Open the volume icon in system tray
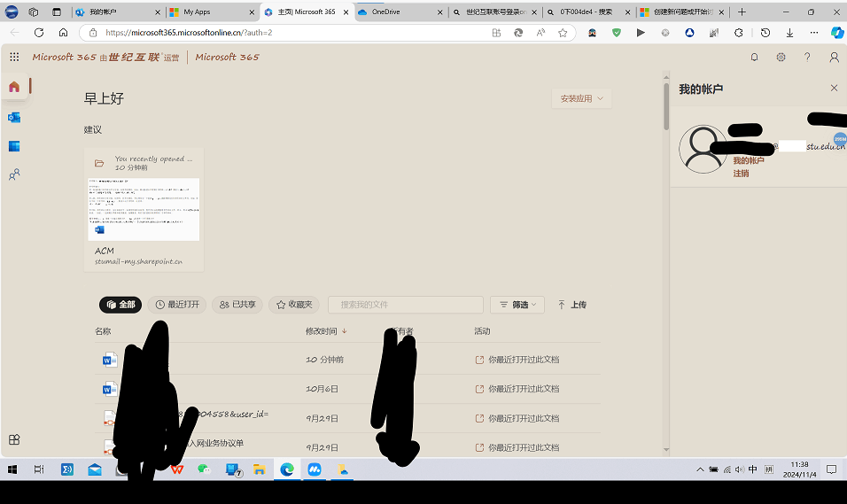 740,469
